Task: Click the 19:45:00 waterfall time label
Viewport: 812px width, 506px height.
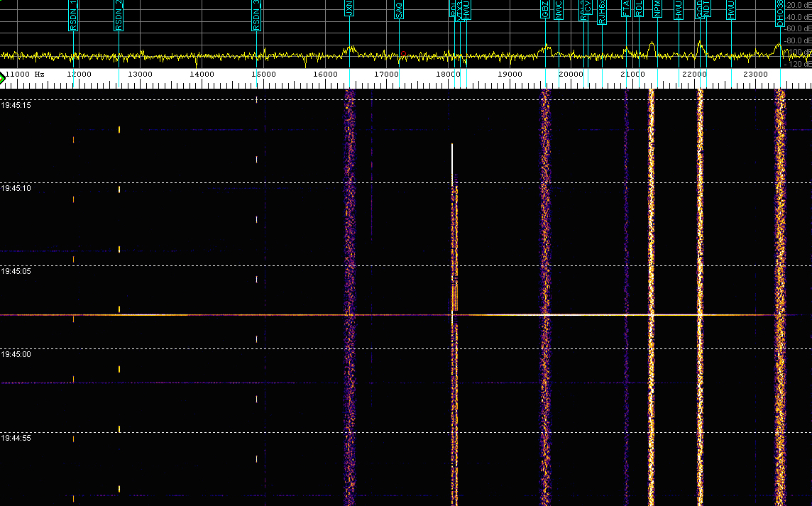Action: coord(16,354)
